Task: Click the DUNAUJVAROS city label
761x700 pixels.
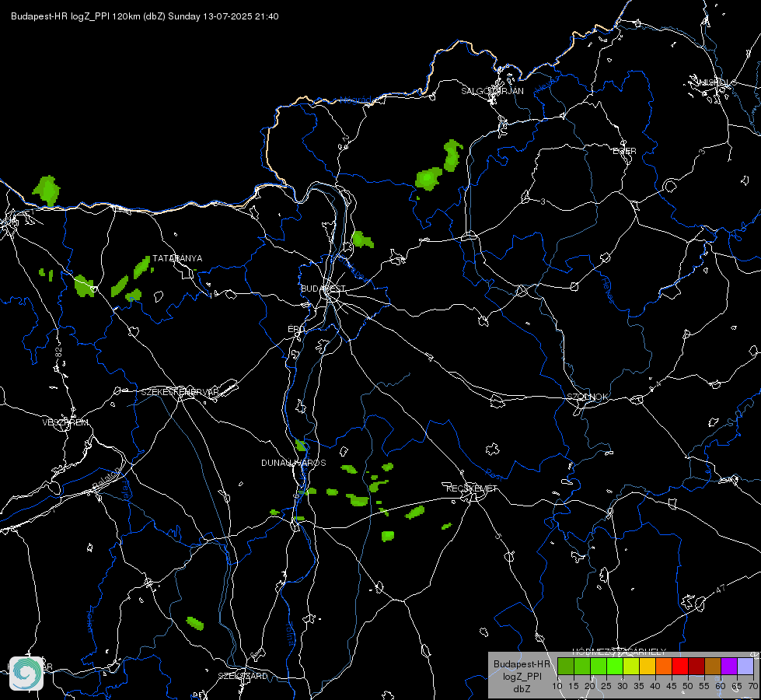Action: pos(294,463)
